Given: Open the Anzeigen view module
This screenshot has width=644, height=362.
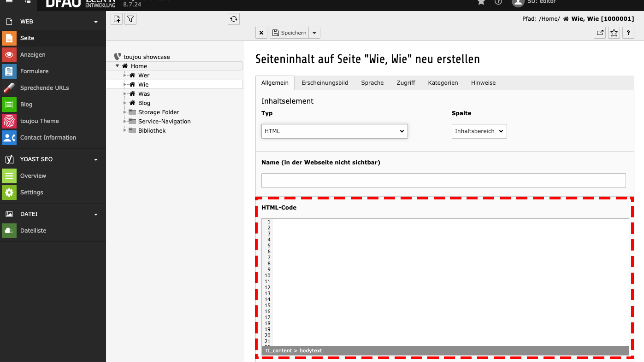Looking at the screenshot, I should tap(32, 55).
